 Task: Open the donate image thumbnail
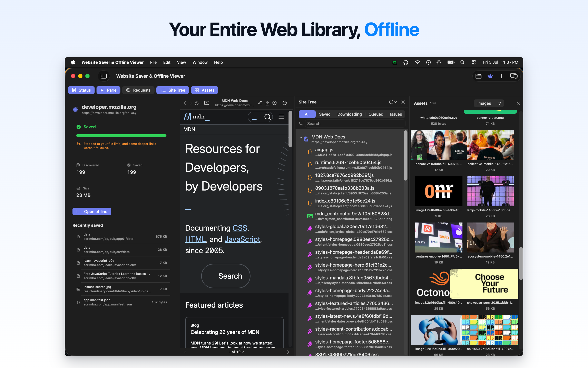tap(439, 145)
